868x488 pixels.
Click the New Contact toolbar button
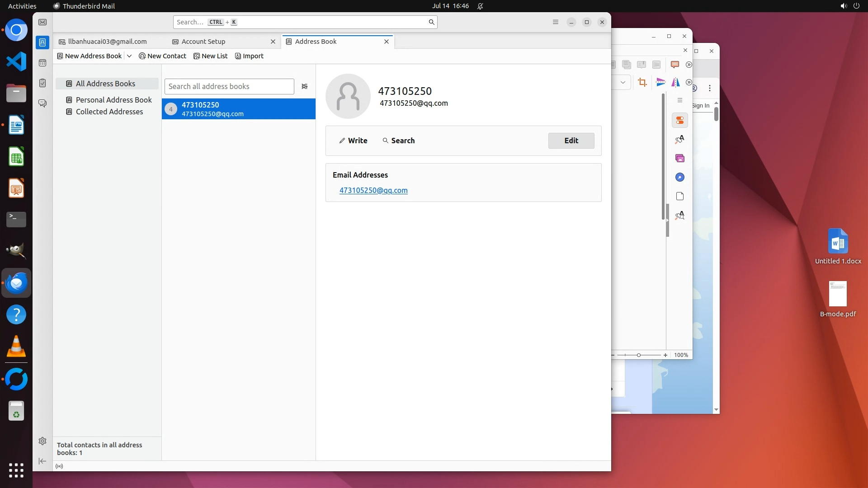point(162,56)
